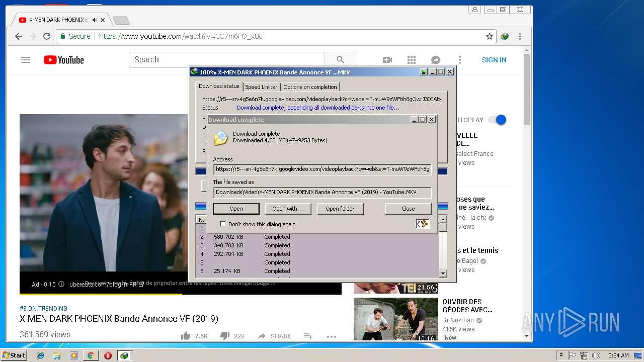Reload the YouTube page
The height and width of the screenshot is (362, 644).
click(47, 36)
